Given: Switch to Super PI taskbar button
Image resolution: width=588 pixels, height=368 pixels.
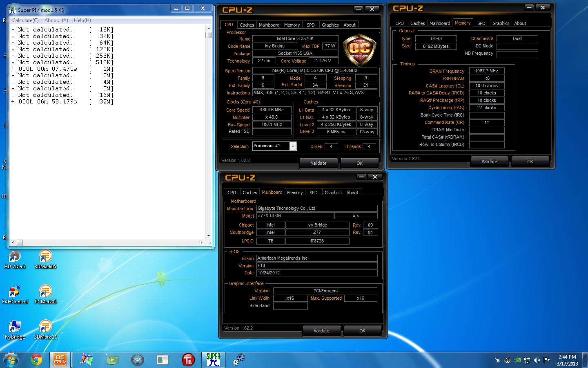Looking at the screenshot, I should point(213,360).
